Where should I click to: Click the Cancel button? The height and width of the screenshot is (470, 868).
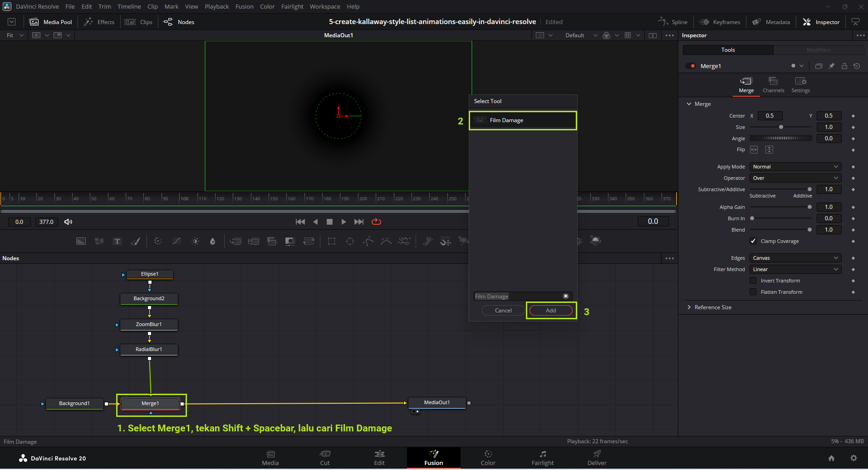(503, 311)
